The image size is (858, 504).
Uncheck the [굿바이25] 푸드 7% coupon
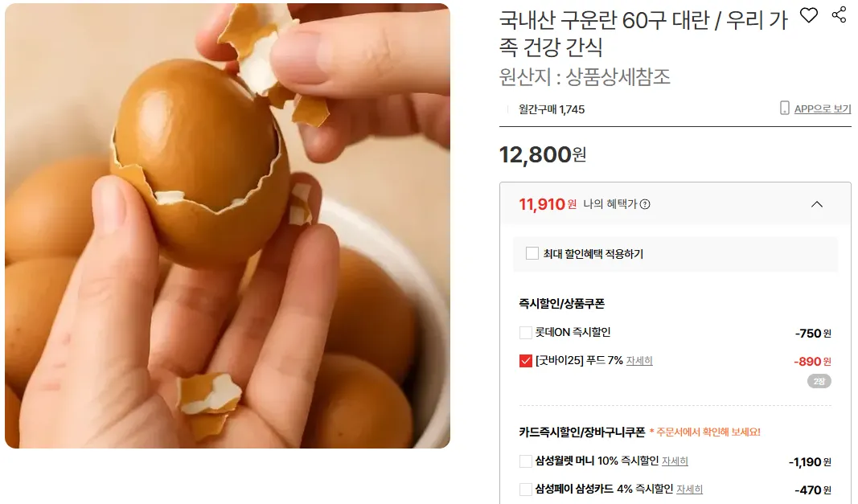coord(525,361)
